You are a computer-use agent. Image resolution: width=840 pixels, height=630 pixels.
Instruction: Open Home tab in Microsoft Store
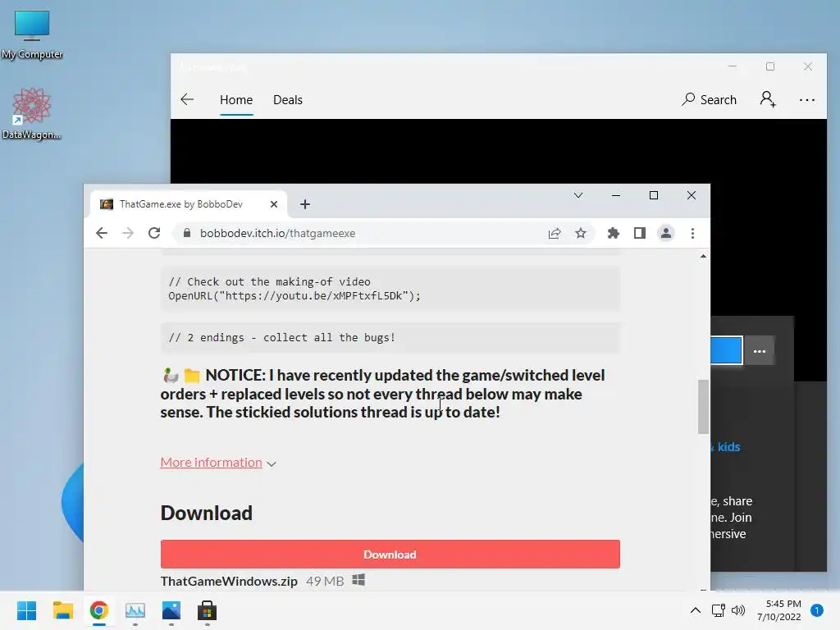click(236, 100)
